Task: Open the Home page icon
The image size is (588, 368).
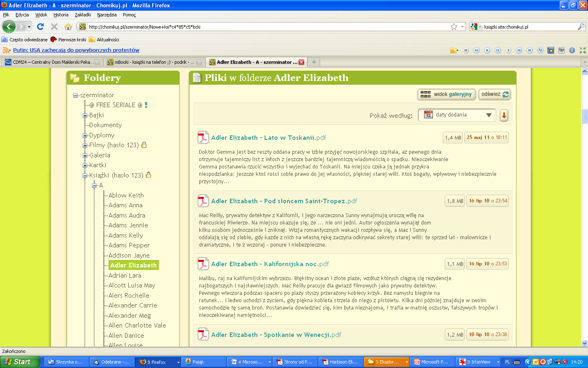Action: (x=68, y=27)
